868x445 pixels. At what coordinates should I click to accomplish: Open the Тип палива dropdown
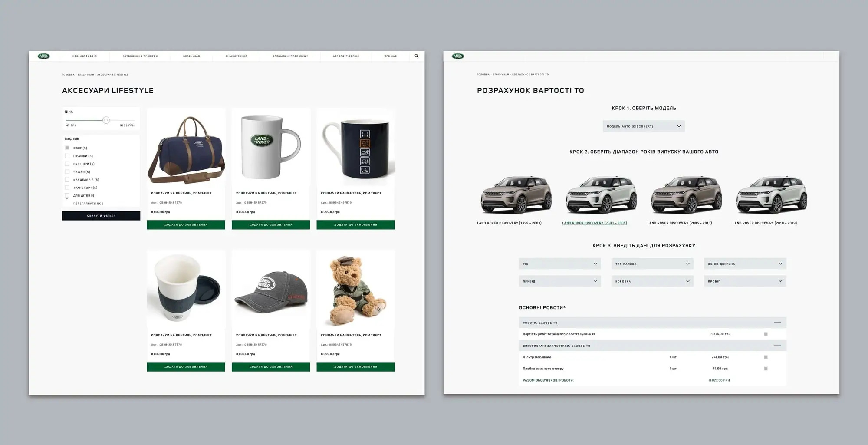[652, 264]
